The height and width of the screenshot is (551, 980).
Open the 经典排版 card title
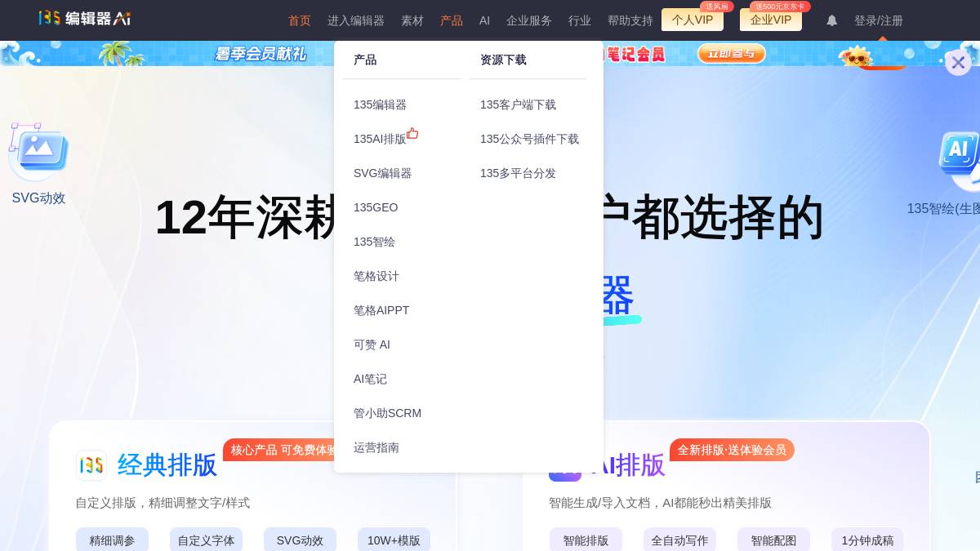point(167,465)
